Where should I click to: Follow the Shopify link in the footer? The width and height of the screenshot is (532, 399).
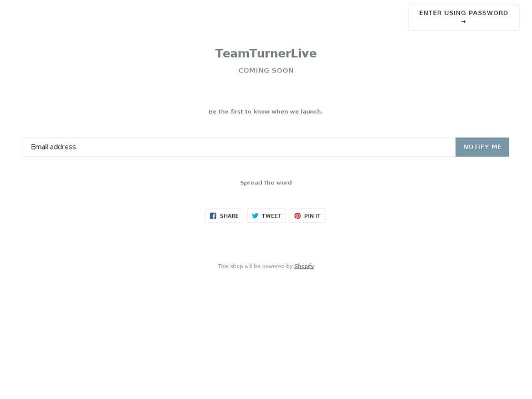click(304, 266)
